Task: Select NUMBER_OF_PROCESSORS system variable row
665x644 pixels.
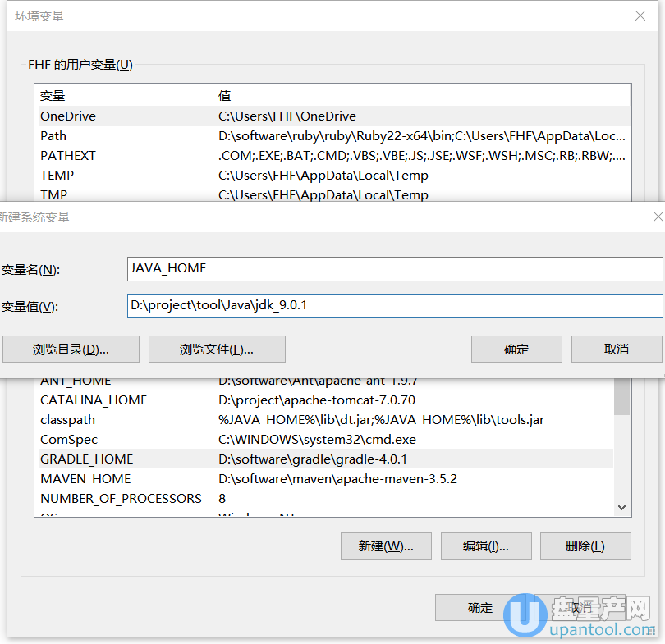Action: coord(325,498)
